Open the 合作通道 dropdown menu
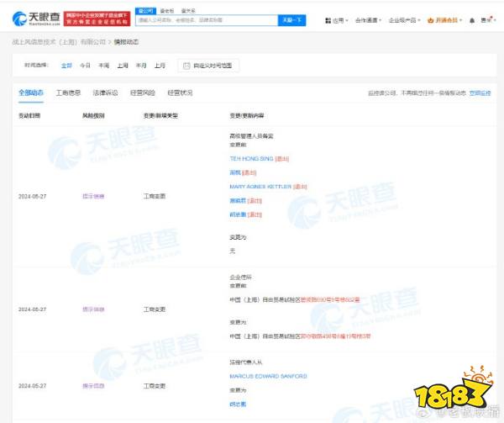This screenshot has width=504, height=423. pos(370,19)
